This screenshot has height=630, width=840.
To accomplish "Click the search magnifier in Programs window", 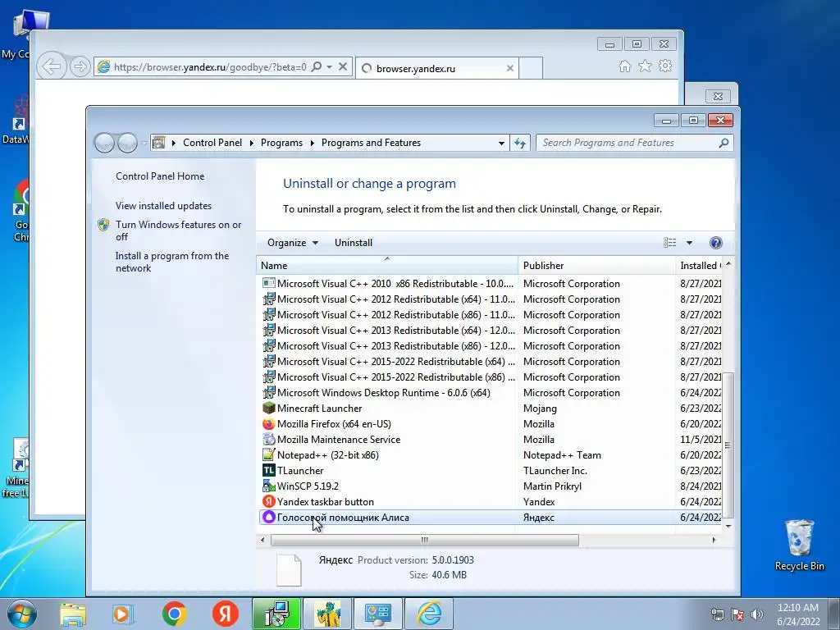I will [724, 143].
